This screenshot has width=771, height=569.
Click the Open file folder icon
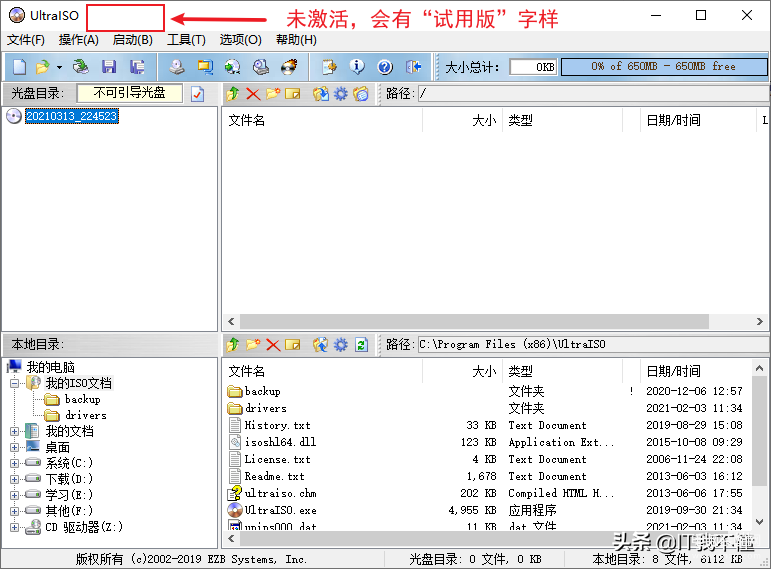[43, 66]
